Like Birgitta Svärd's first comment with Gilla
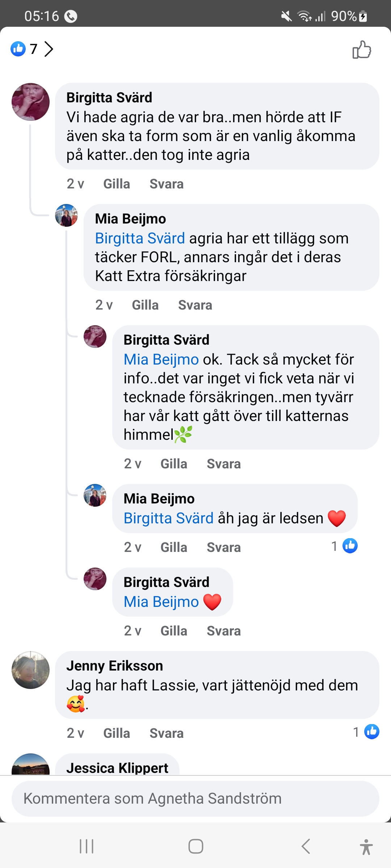Screen dimensions: 391x868 [x=117, y=184]
